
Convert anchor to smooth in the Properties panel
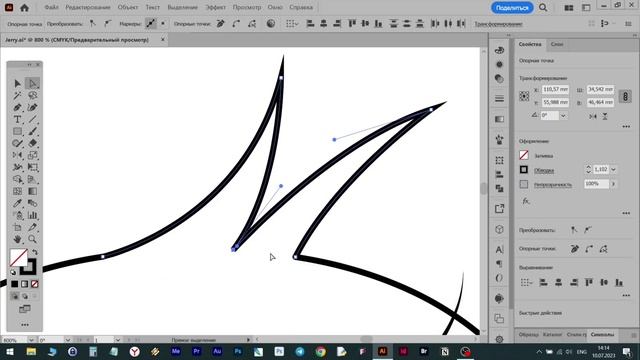click(x=587, y=230)
